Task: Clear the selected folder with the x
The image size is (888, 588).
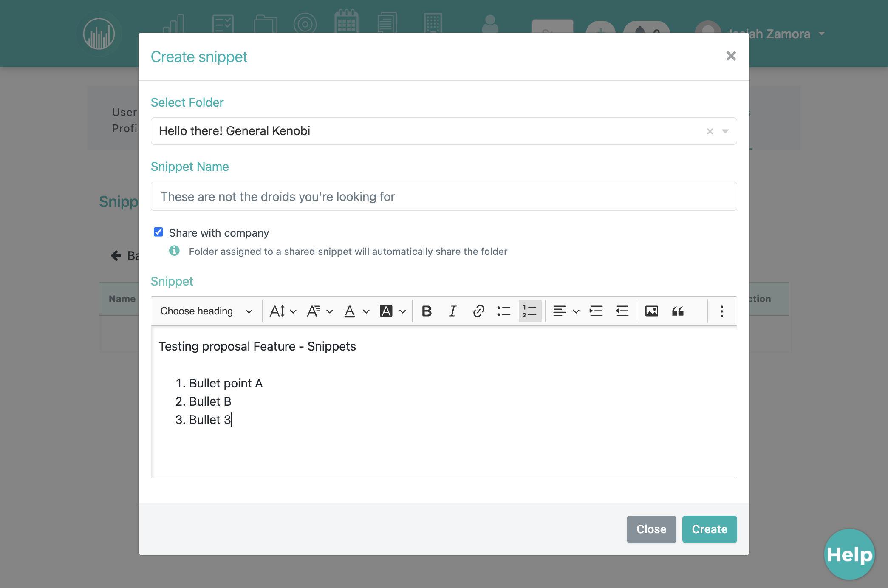Action: point(710,131)
